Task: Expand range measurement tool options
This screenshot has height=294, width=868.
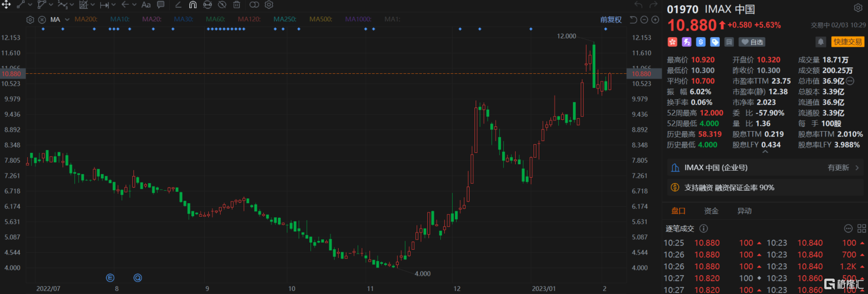Action: 114,5
